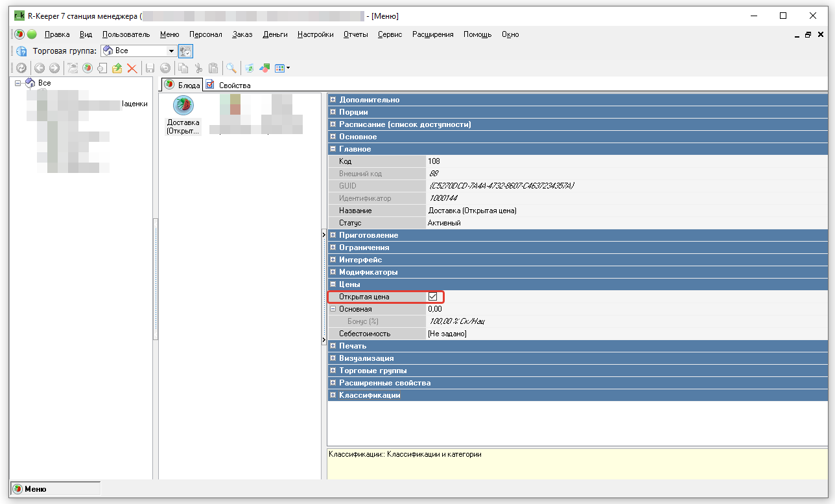Screen dimensions: 835x504
Task: Click the copy pages toolbar icon
Action: click(183, 68)
